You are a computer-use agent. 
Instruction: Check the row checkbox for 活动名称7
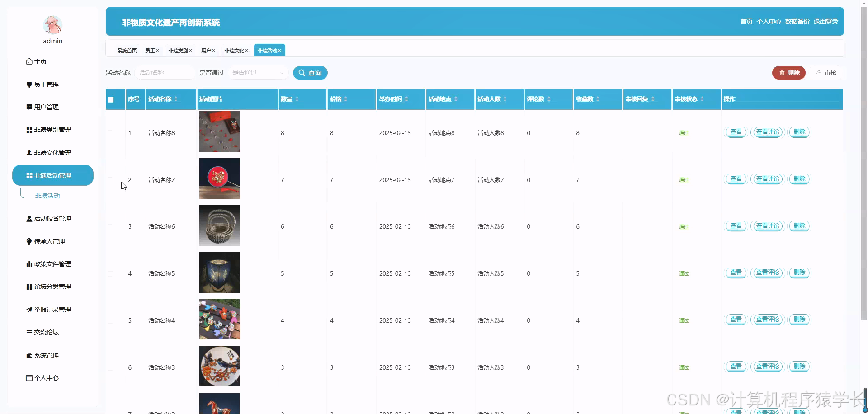(111, 180)
